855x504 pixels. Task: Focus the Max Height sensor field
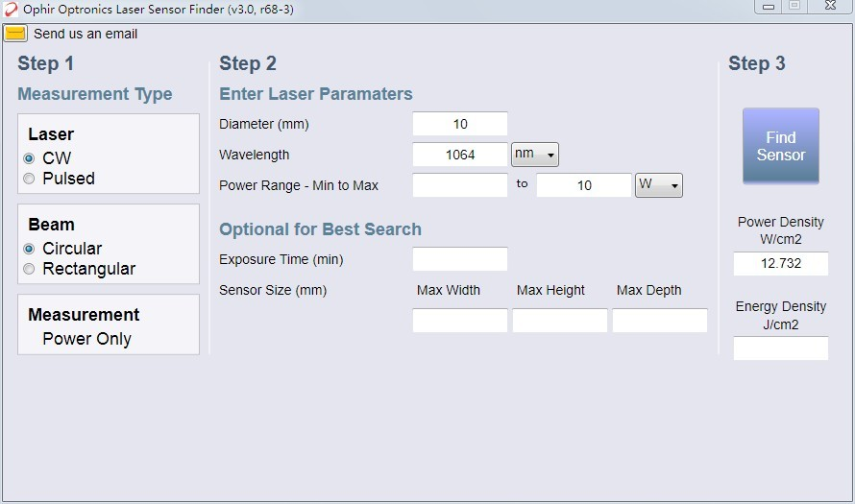(x=560, y=321)
